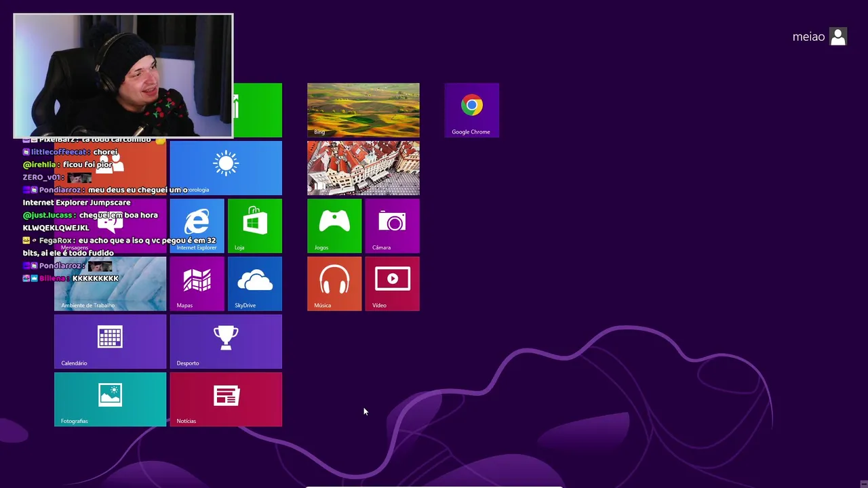
Task: Click chat username 'FegaRox'
Action: coord(56,241)
